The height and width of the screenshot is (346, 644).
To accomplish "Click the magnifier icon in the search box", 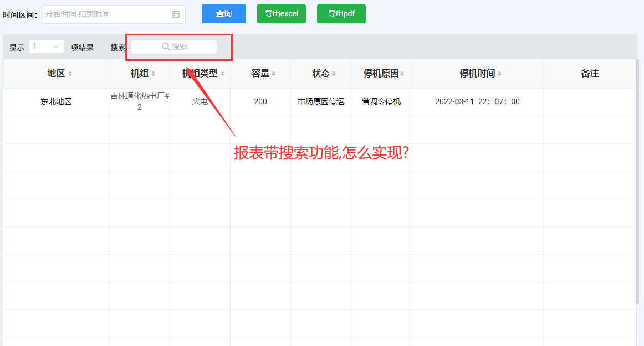I will tap(166, 47).
